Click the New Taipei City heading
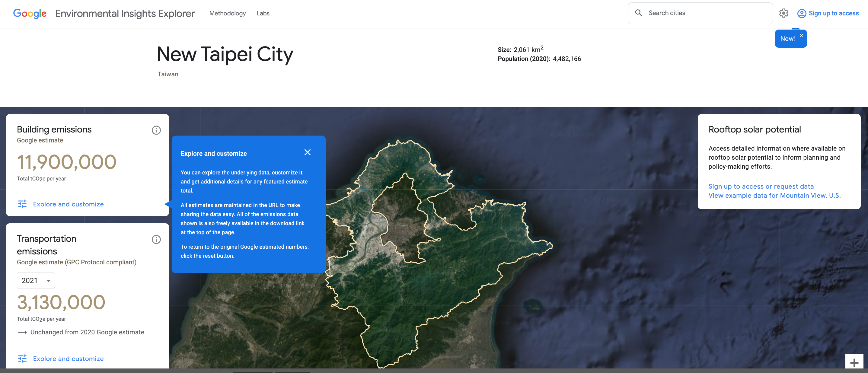This screenshot has width=868, height=373. coord(225,54)
